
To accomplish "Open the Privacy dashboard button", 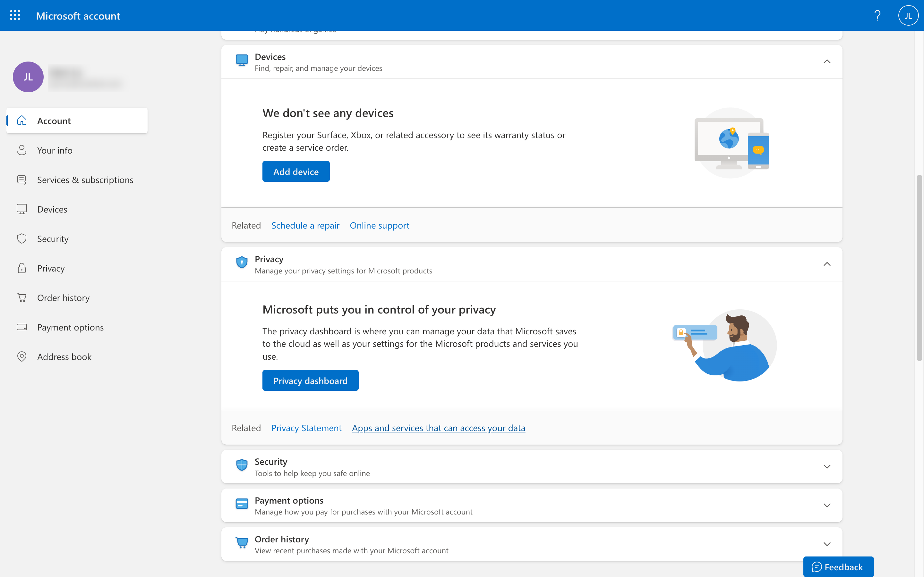I will [310, 380].
